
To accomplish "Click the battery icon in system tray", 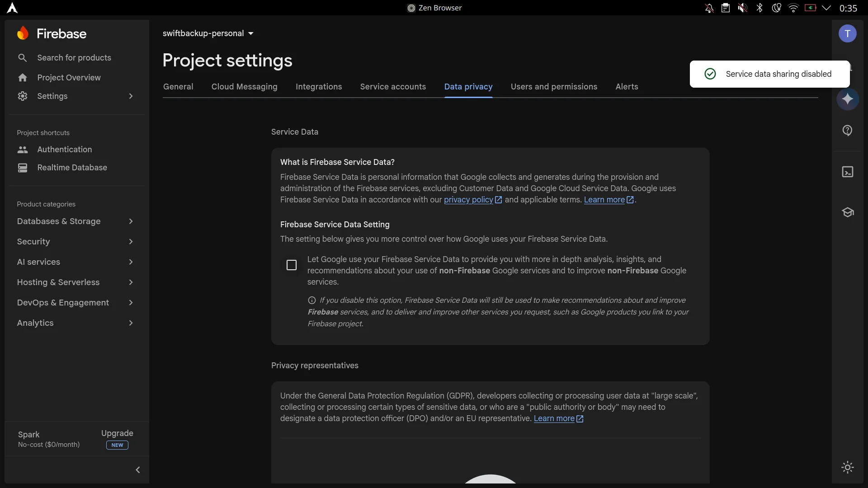I will click(810, 8).
